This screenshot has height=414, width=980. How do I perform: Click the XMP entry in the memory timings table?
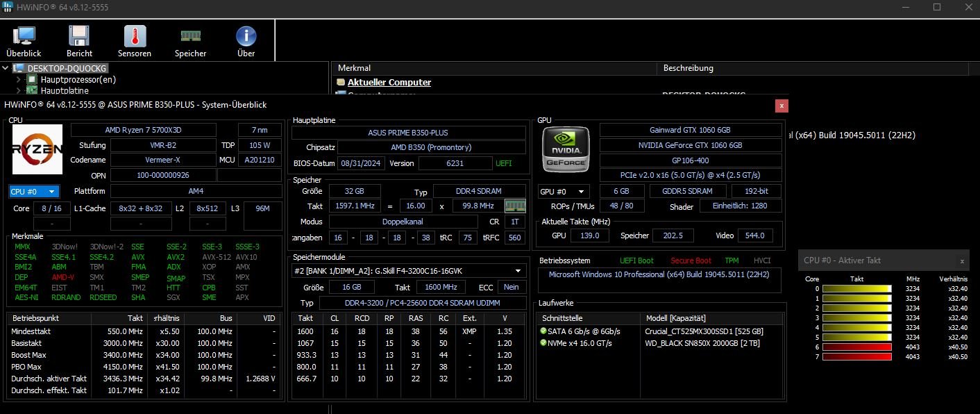click(x=468, y=331)
